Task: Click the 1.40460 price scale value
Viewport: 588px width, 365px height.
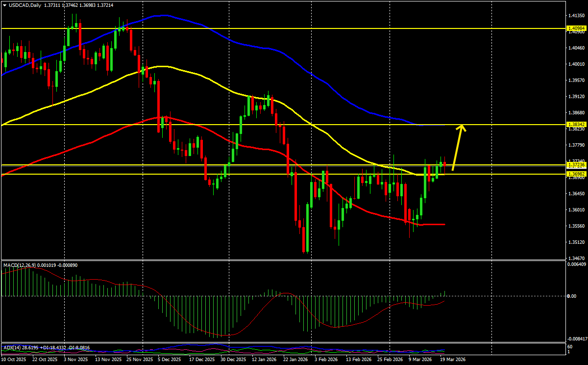Action: tap(576, 48)
